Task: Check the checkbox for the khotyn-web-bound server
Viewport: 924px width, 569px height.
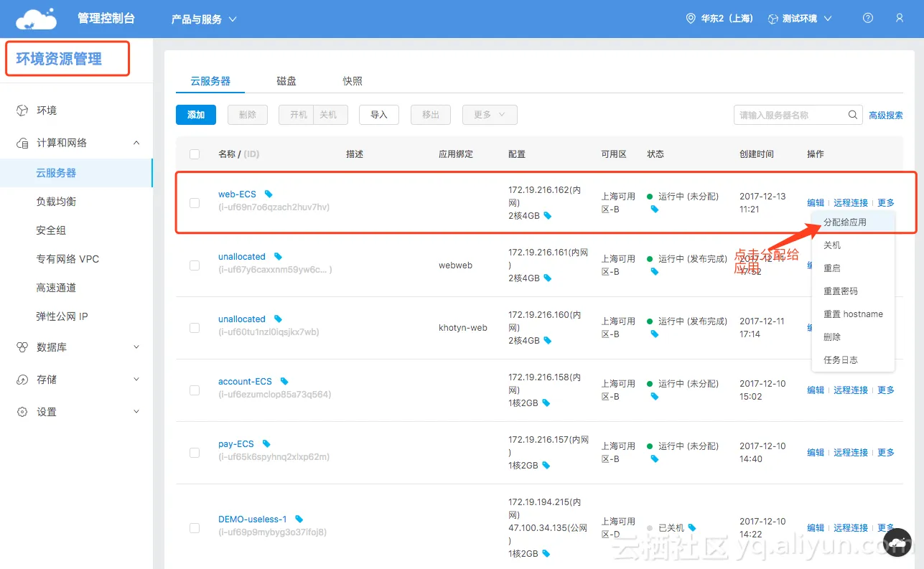Action: coord(195,328)
